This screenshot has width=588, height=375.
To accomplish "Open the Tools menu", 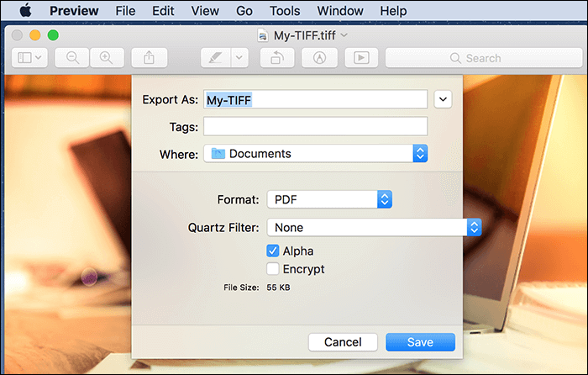I will coord(285,11).
